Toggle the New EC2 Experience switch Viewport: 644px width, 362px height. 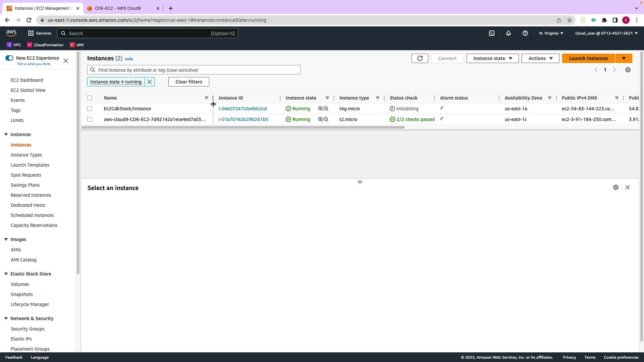(9, 58)
